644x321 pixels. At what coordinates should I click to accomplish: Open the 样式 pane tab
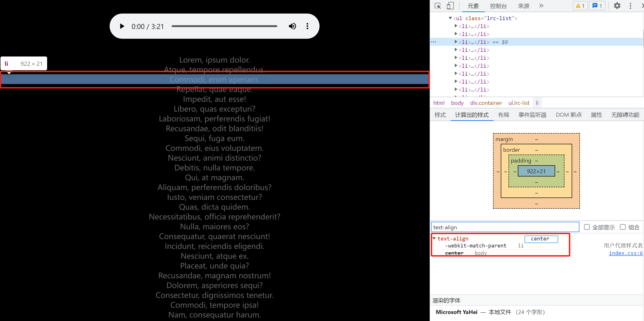440,115
